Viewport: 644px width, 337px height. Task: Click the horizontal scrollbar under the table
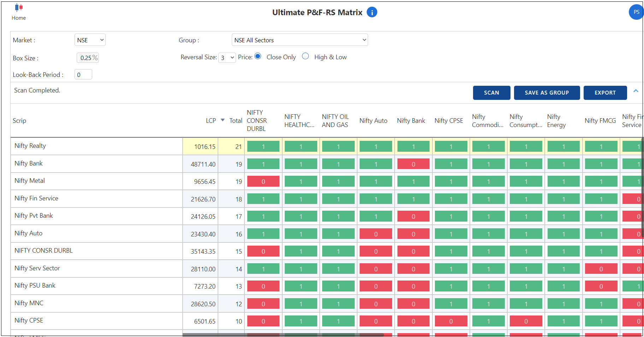point(283,334)
